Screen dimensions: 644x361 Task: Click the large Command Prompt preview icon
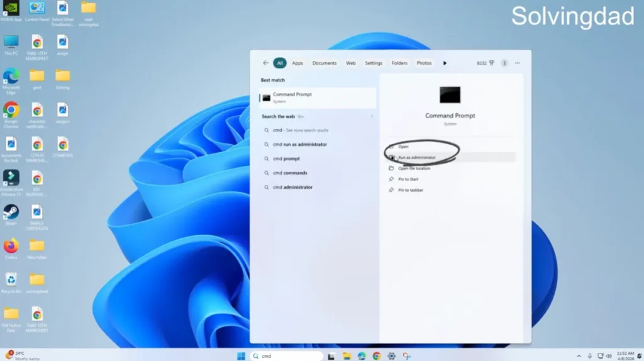[450, 95]
